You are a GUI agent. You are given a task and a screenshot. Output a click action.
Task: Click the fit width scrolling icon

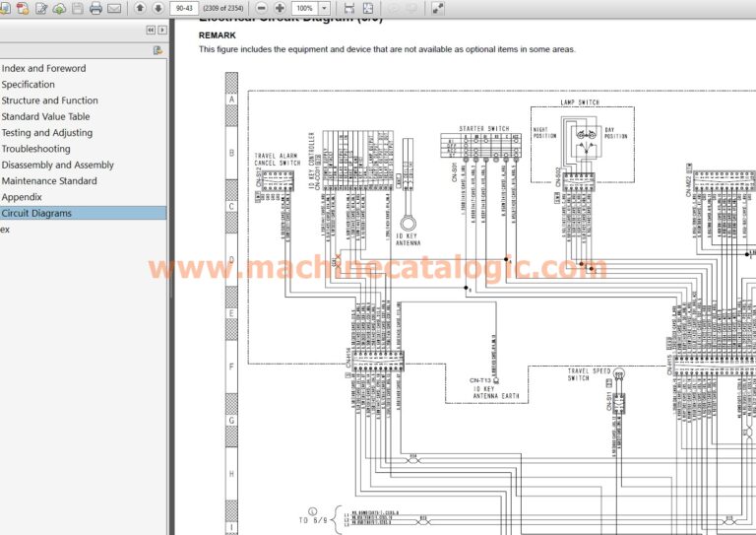coord(349,8)
